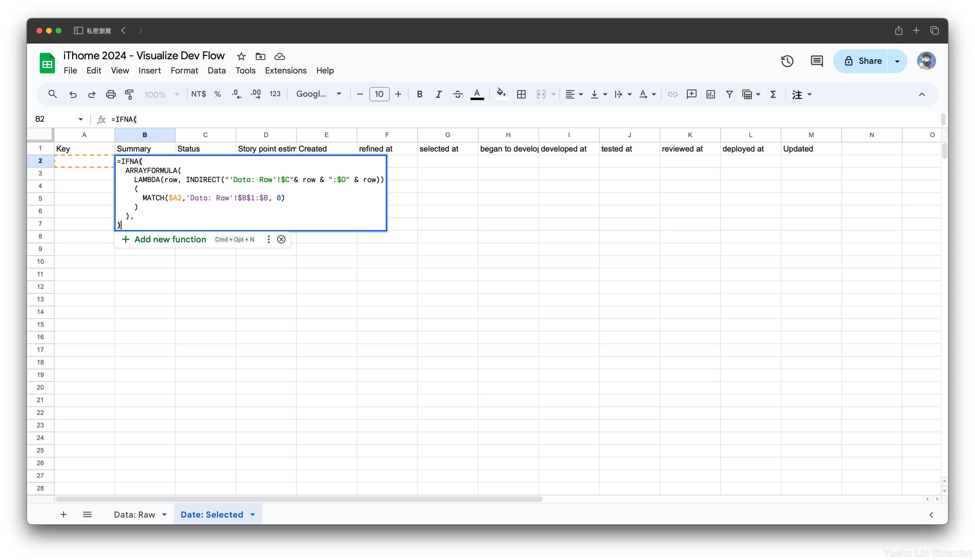Open the Edit menu

94,70
